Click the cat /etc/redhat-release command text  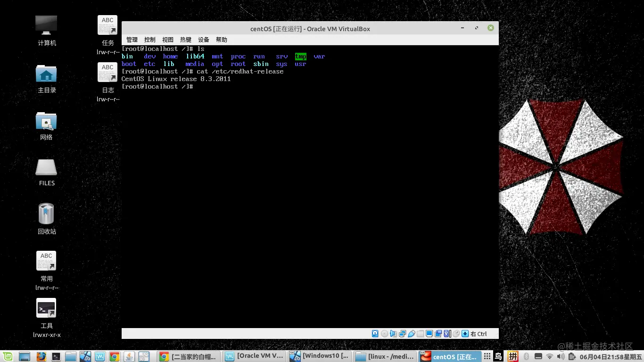pyautogui.click(x=240, y=72)
